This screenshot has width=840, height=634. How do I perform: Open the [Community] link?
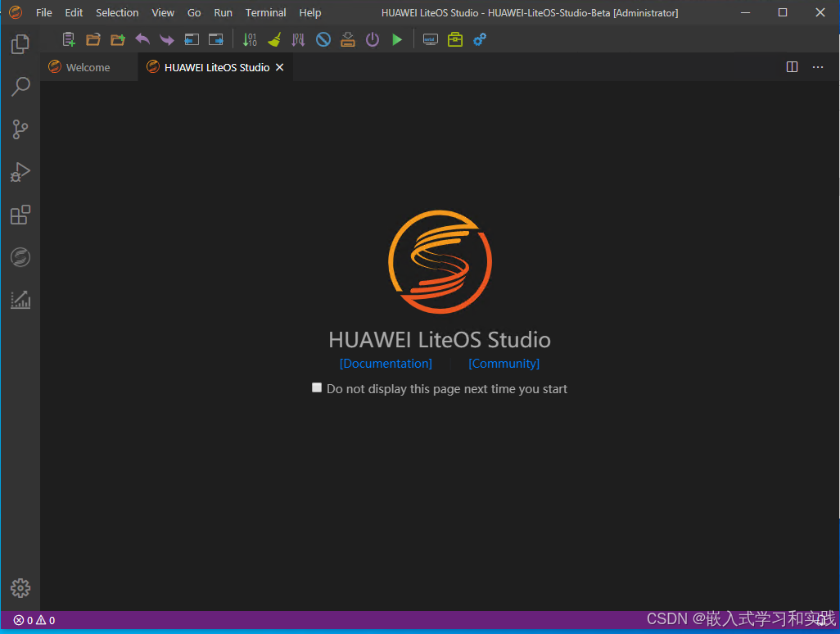coord(504,364)
